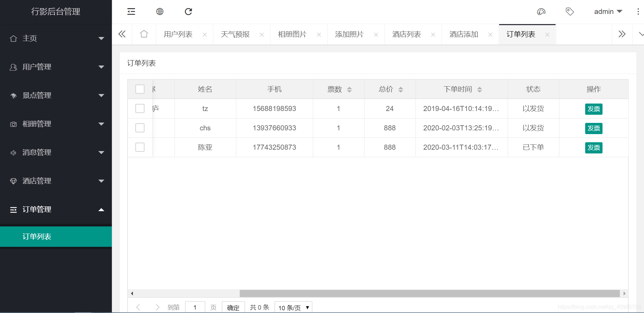Switch to the 酒店列表 tab
Image resolution: width=644 pixels, height=313 pixels.
pos(407,34)
